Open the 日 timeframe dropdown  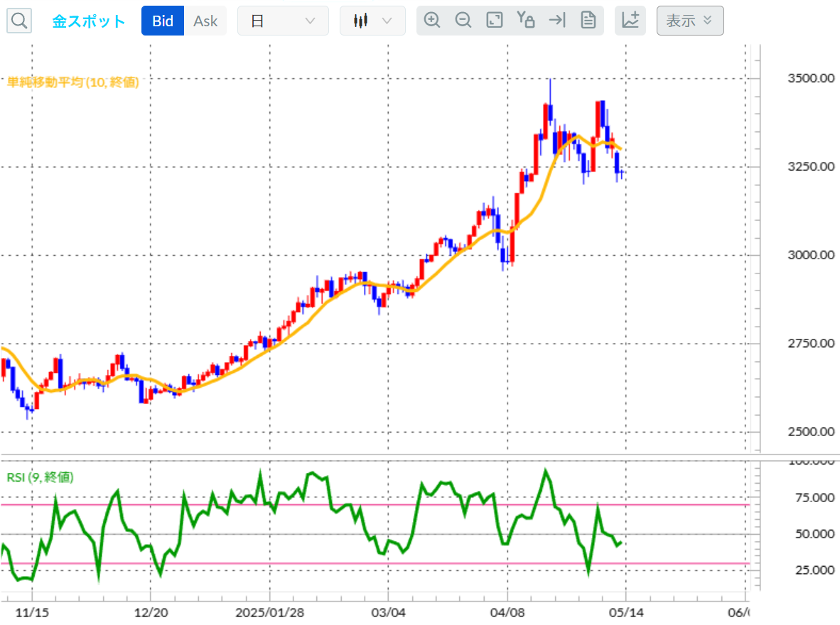pos(283,21)
